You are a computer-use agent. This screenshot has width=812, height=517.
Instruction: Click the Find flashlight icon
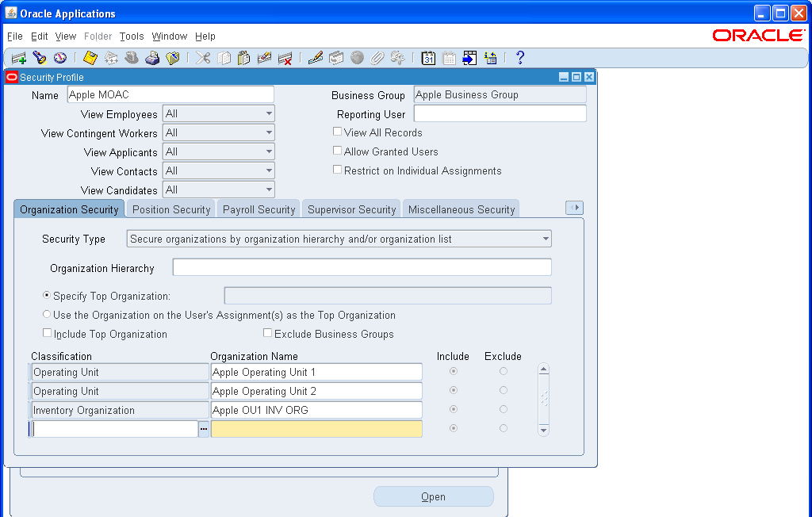pos(40,58)
